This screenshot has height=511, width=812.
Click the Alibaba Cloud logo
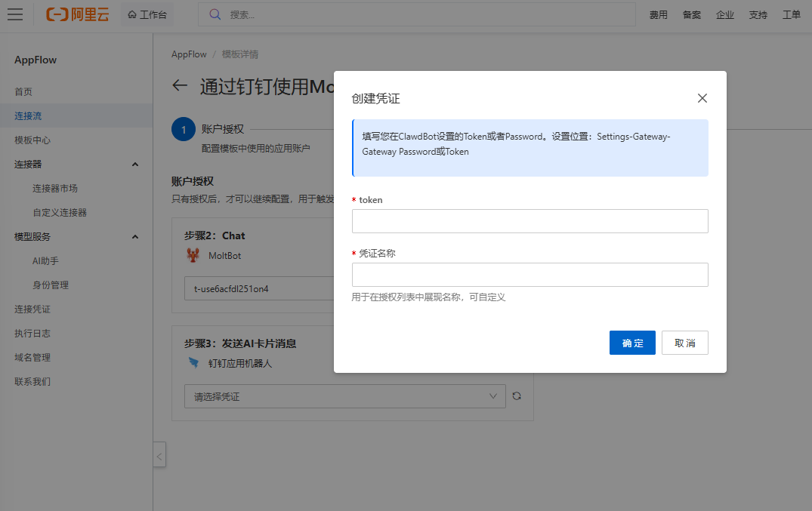pos(77,14)
